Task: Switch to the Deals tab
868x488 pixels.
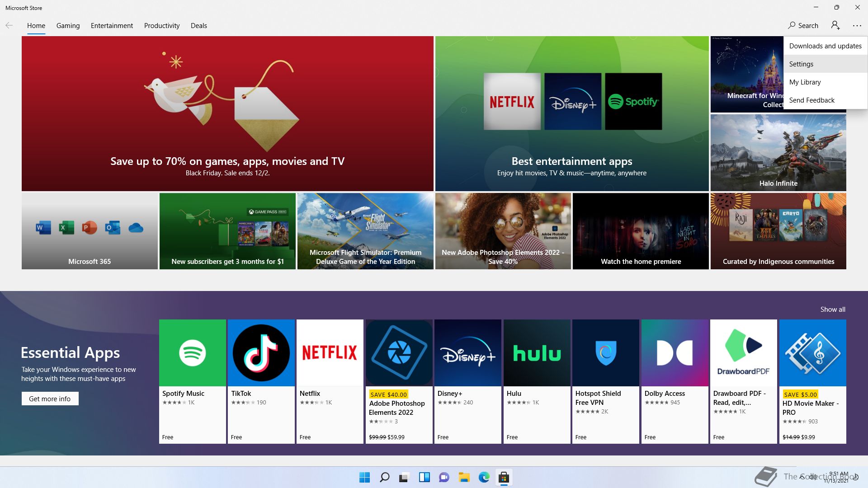Action: pyautogui.click(x=199, y=26)
